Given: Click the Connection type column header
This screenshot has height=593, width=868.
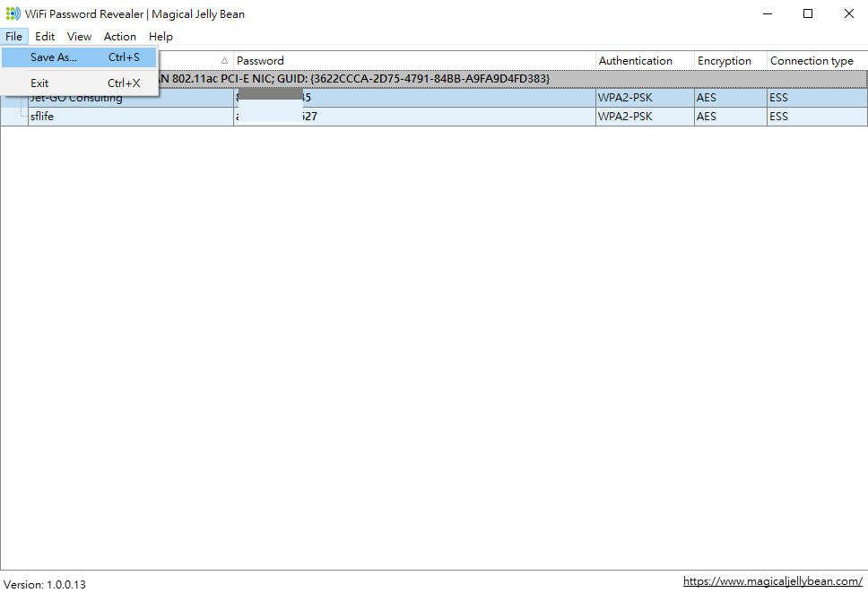Looking at the screenshot, I should pyautogui.click(x=817, y=61).
